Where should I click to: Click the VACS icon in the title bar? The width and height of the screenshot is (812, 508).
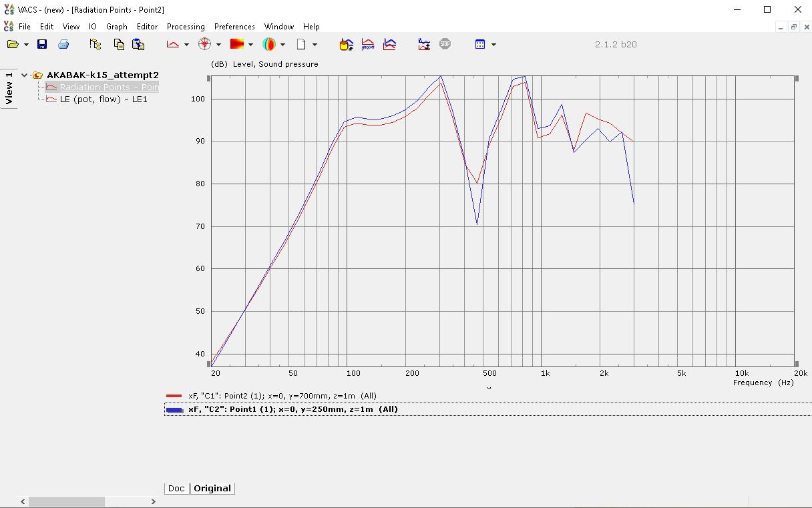(8, 9)
